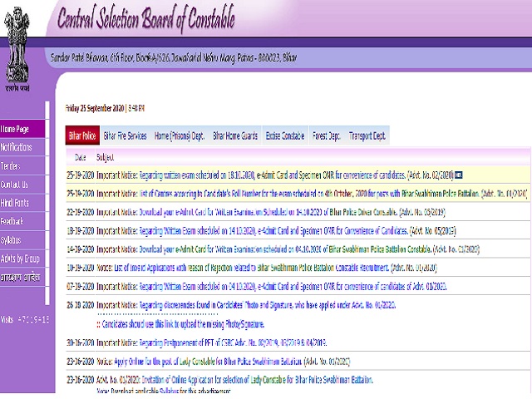Click the Visits counter in sidebar

point(25,319)
